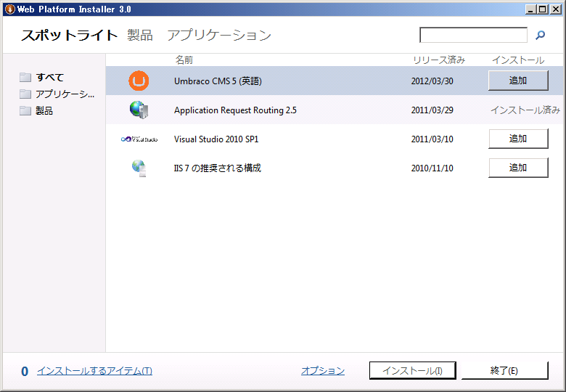The image size is (566, 392).
Task: Click release date 2011/03/29
Action: 432,110
